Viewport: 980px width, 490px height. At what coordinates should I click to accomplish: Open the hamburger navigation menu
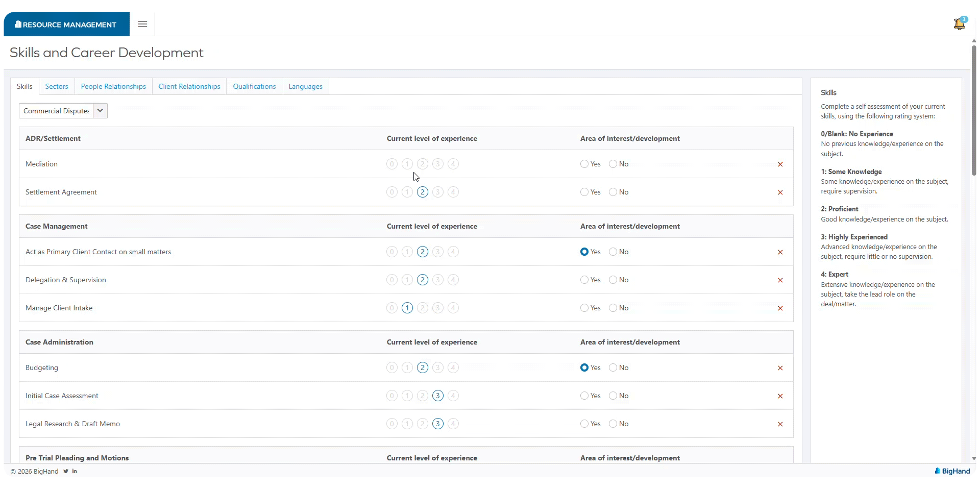pos(142,24)
